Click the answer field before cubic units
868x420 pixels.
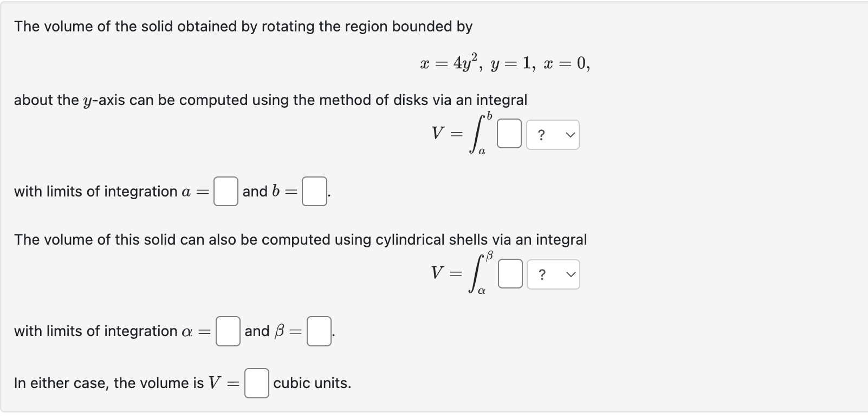(x=257, y=383)
